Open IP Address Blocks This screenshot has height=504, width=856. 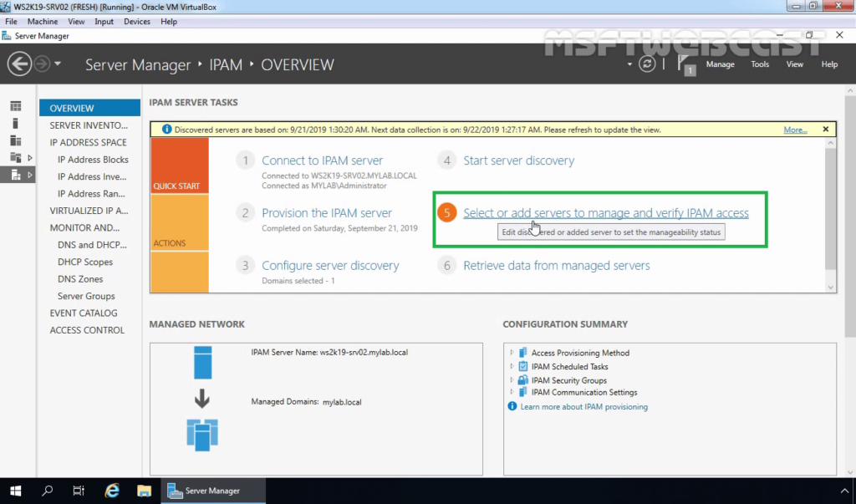point(93,160)
